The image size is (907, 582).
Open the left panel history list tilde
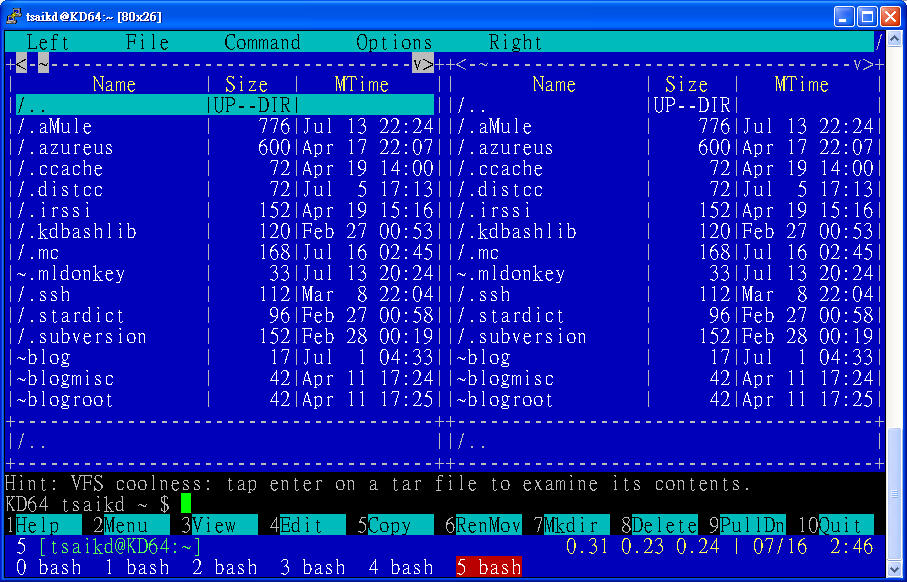click(x=43, y=64)
